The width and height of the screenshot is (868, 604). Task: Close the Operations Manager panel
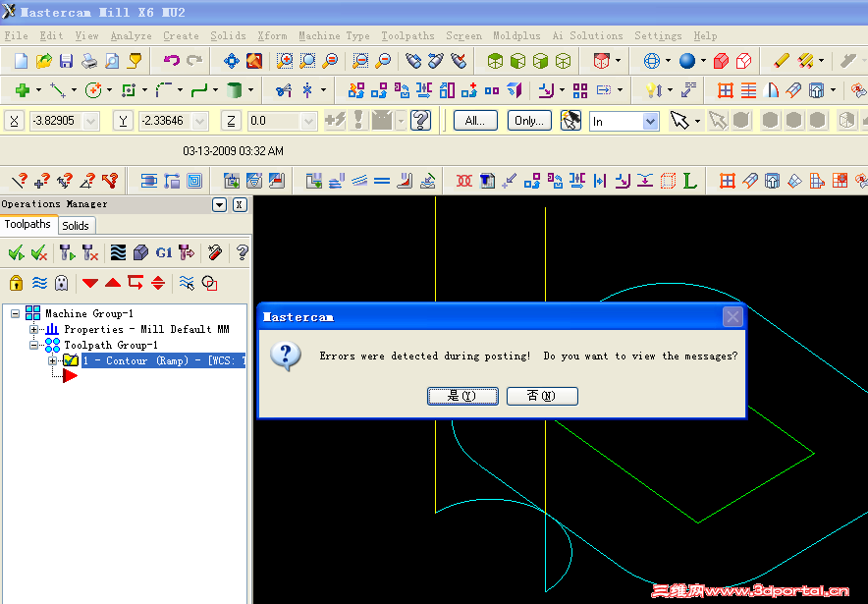pyautogui.click(x=240, y=205)
